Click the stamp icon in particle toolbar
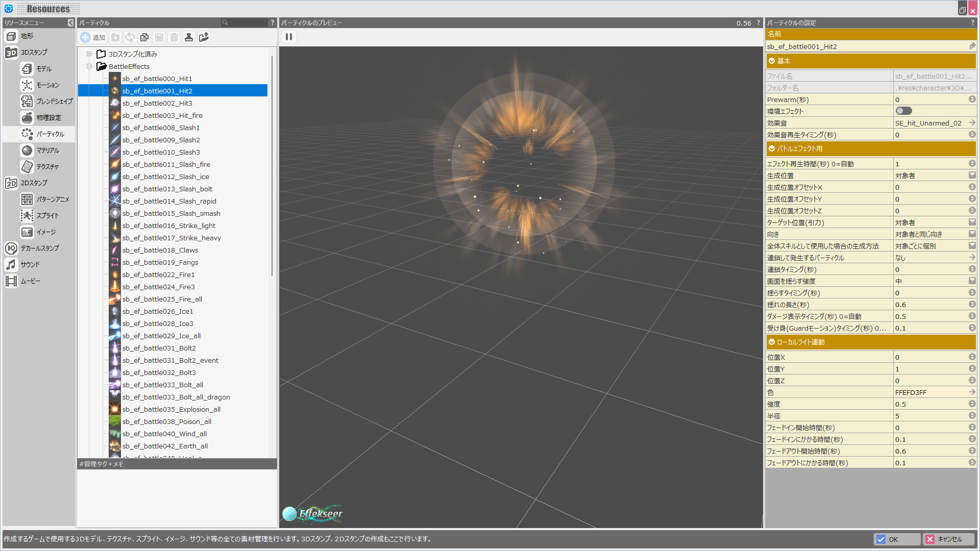Screen dimensions: 980x551 (189, 37)
